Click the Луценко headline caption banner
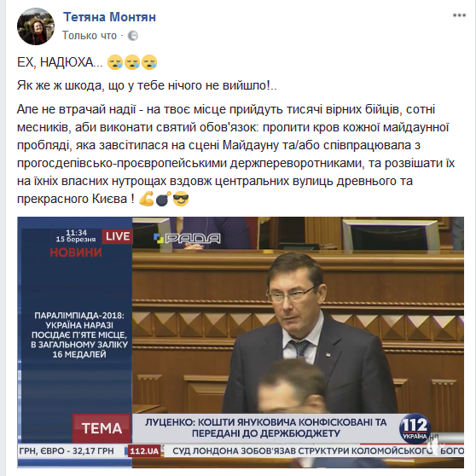 [266, 428]
